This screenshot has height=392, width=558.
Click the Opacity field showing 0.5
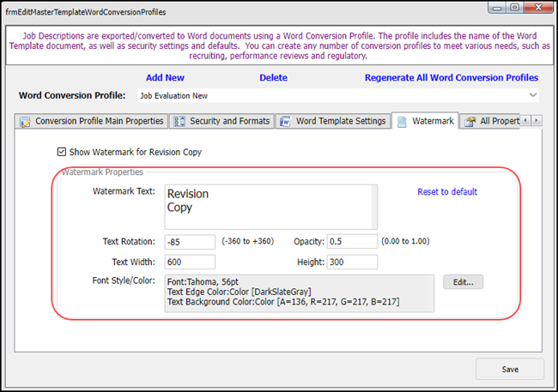point(352,242)
